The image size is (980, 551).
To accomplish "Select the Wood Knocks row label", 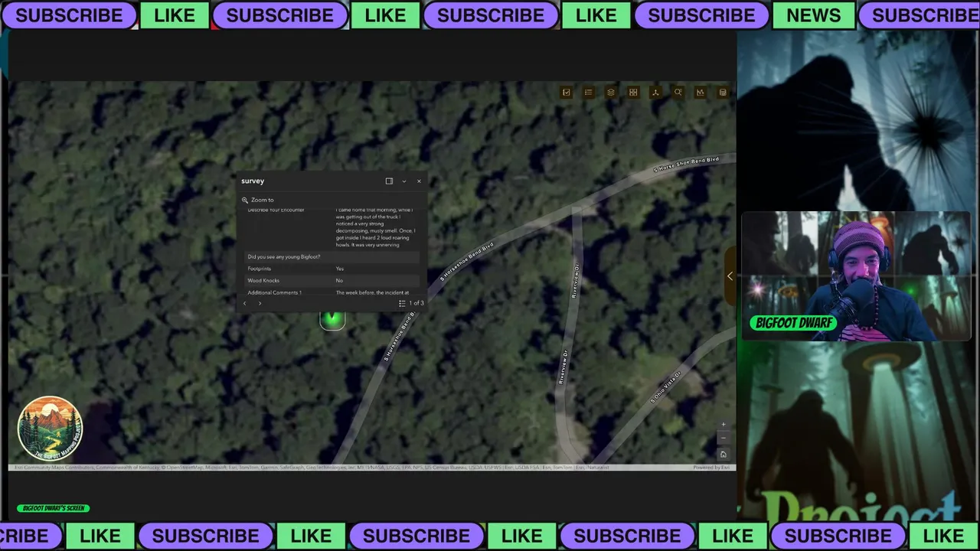I will point(263,281).
